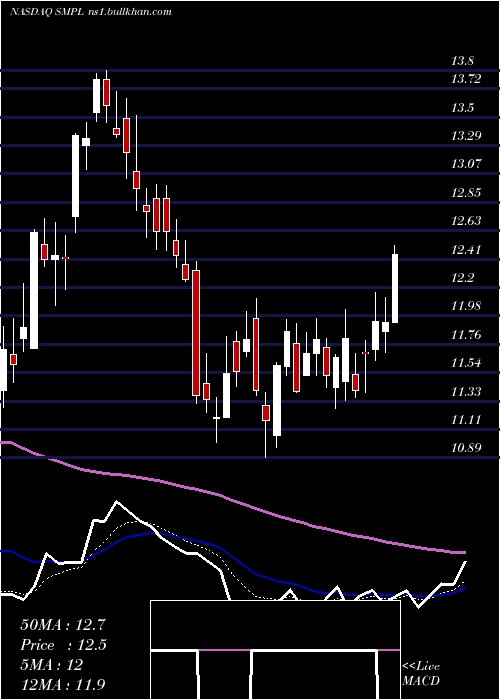Select the 11.33 price axis label
Viewport: 500px width, 700px height.
coord(467,392)
